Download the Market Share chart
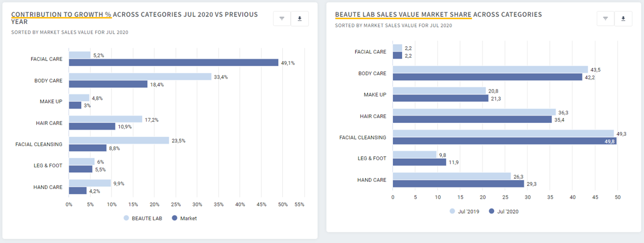This screenshot has width=644, height=243. (623, 19)
